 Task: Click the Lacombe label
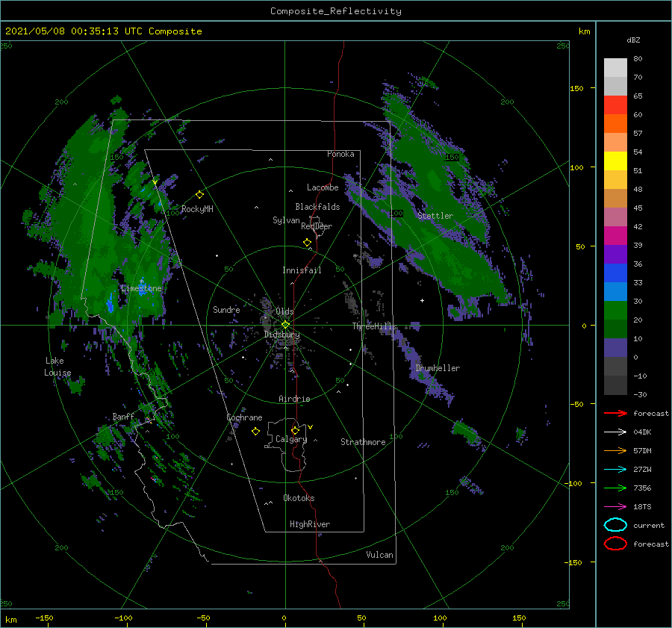pyautogui.click(x=323, y=187)
